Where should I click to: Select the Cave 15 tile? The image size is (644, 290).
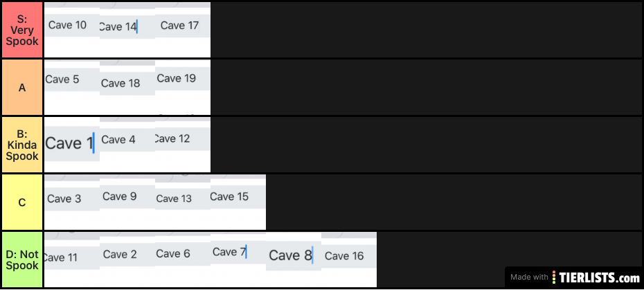pyautogui.click(x=238, y=202)
